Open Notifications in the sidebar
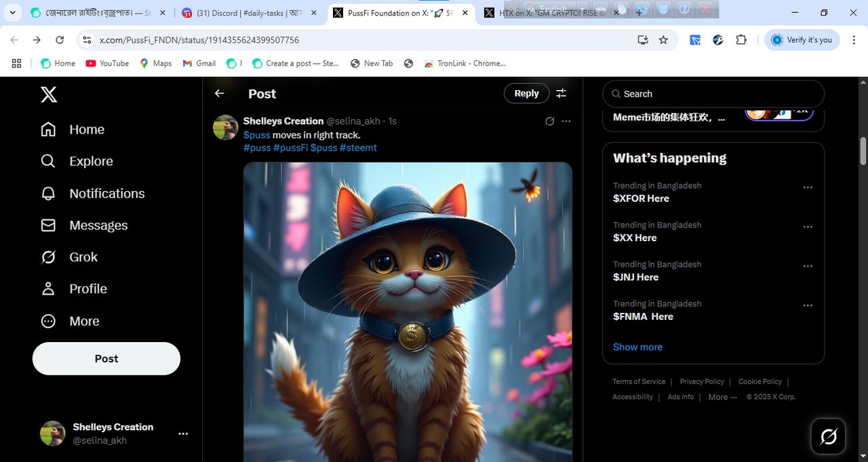The image size is (868, 462). 93,193
